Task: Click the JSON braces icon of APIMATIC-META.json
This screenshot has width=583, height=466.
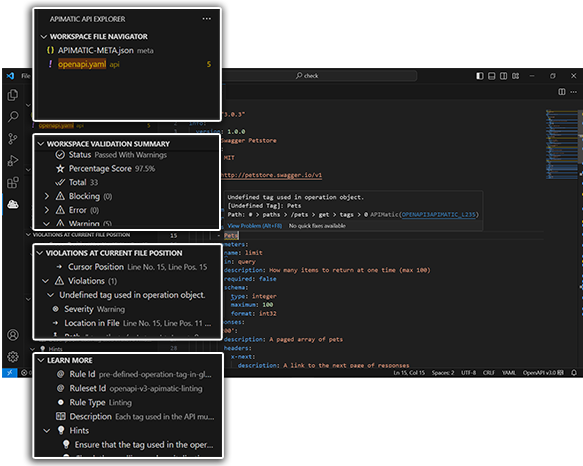Action: click(x=50, y=50)
